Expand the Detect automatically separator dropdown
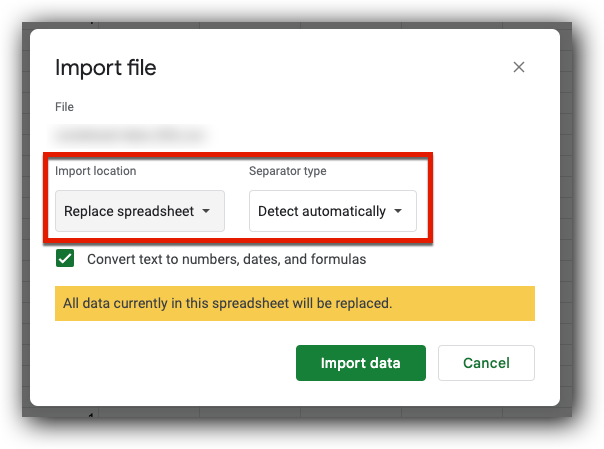Viewport: 604px width, 449px height. point(332,212)
